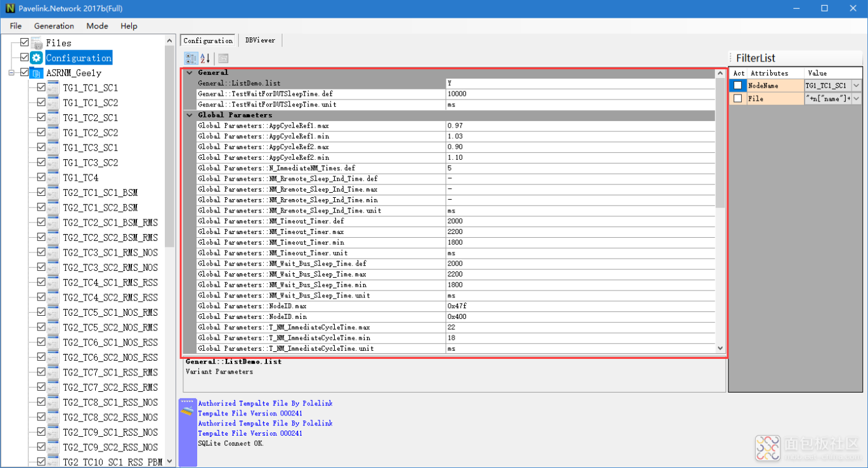Click the property grid scroll up arrow
Image resolution: width=868 pixels, height=468 pixels.
pos(720,73)
